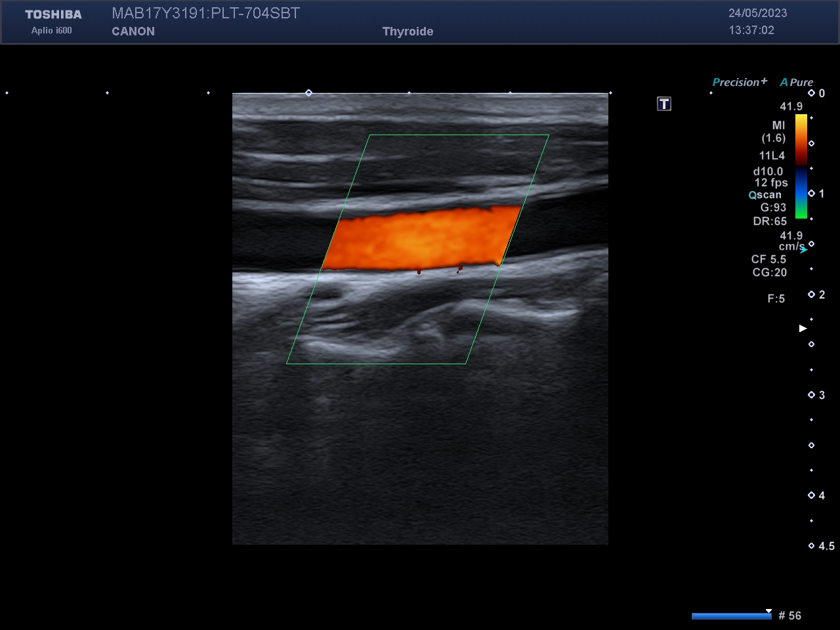Image resolution: width=840 pixels, height=630 pixels.
Task: Select the CG:20 color gain parameter
Action: tap(769, 272)
